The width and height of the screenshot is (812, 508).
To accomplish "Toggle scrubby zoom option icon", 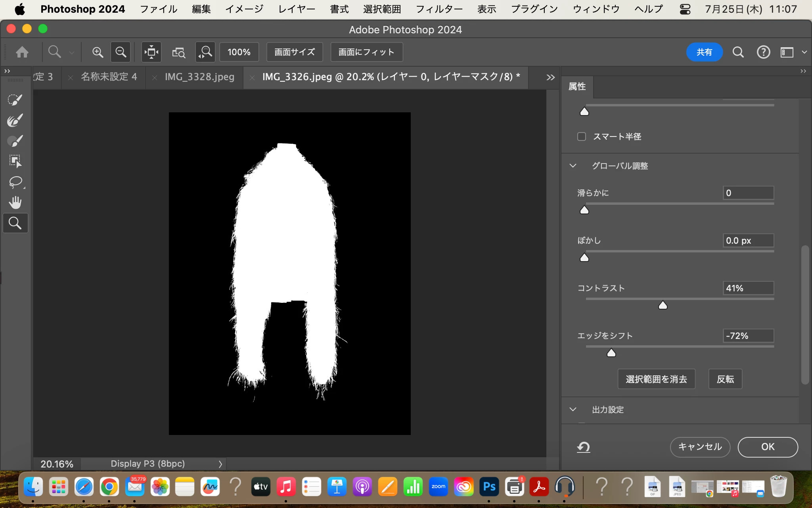I will pyautogui.click(x=205, y=52).
